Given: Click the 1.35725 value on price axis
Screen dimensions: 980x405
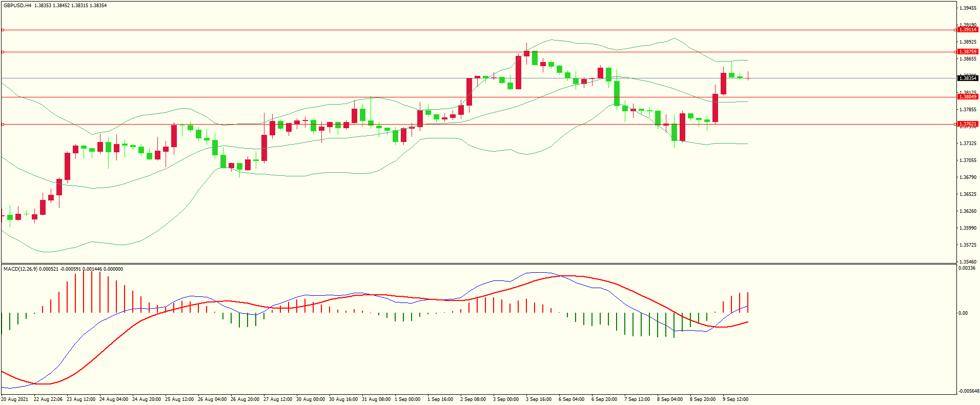Looking at the screenshot, I should click(968, 245).
